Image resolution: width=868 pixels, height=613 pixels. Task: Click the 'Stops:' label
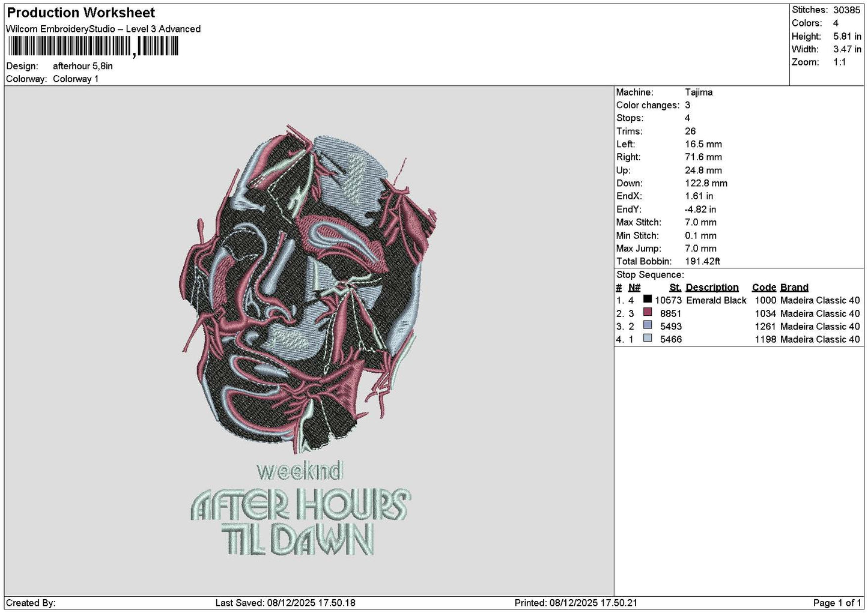pyautogui.click(x=630, y=118)
